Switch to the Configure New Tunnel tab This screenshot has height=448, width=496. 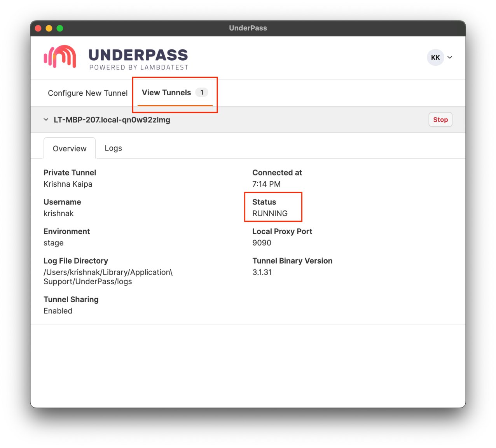pos(87,93)
